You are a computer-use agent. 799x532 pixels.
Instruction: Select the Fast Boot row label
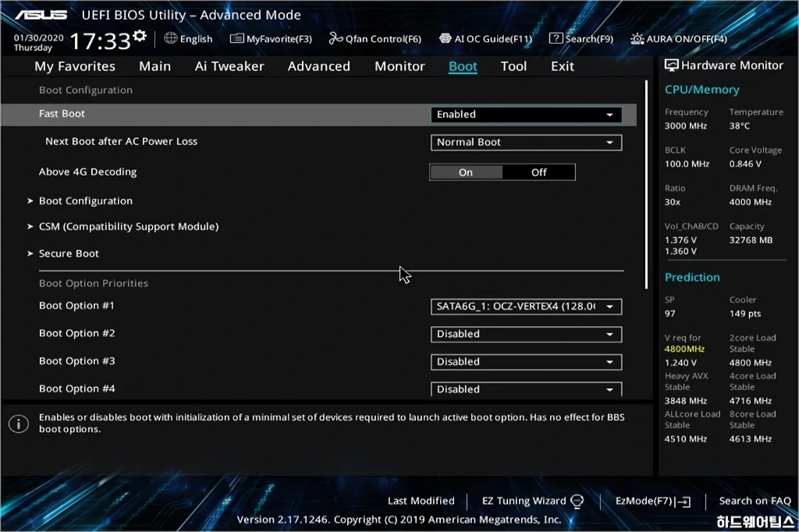62,114
